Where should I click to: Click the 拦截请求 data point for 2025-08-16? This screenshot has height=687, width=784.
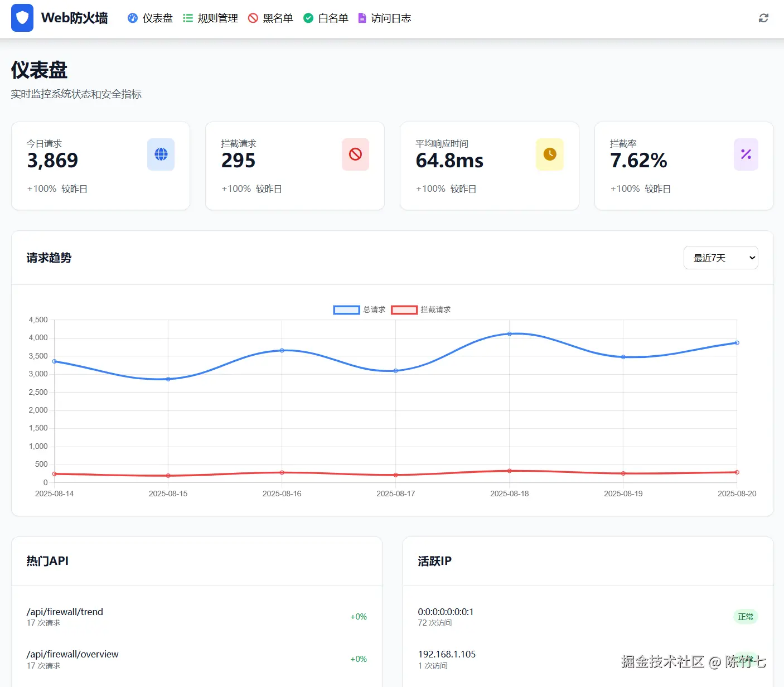282,473
